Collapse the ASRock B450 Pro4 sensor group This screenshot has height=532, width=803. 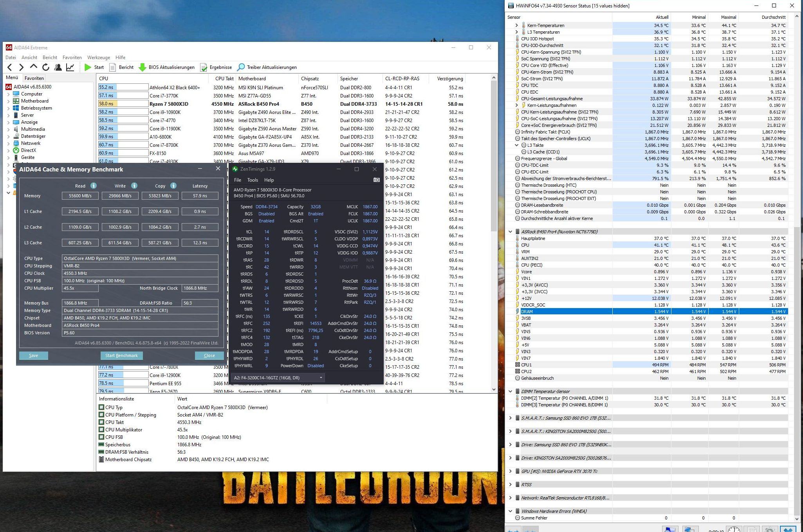click(510, 232)
